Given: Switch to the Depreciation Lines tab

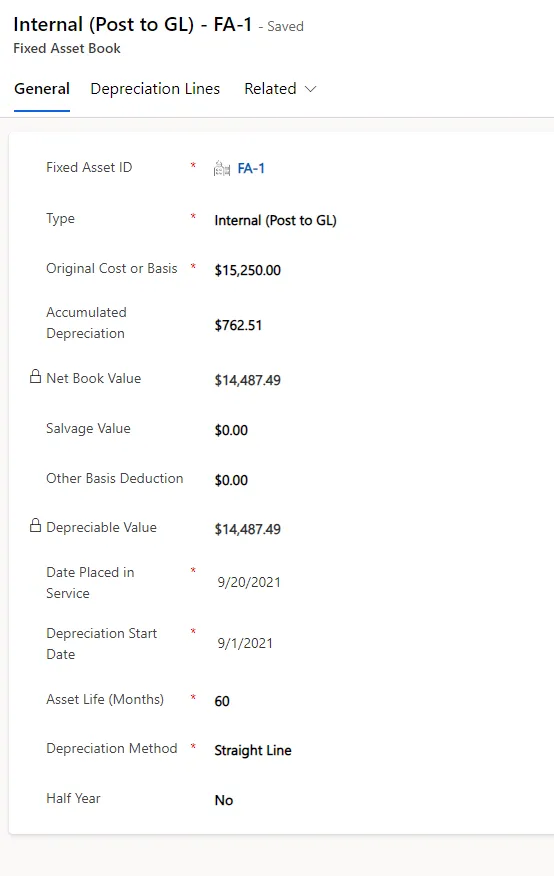Looking at the screenshot, I should point(155,89).
